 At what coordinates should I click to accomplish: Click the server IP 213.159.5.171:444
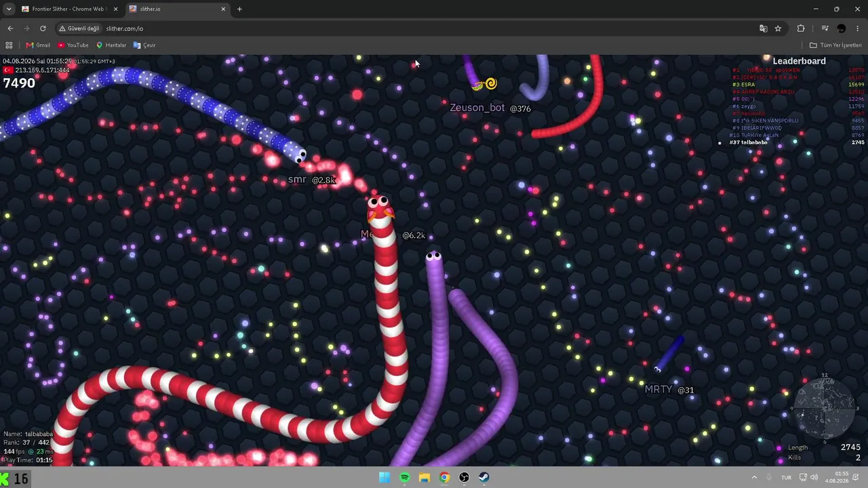point(43,70)
